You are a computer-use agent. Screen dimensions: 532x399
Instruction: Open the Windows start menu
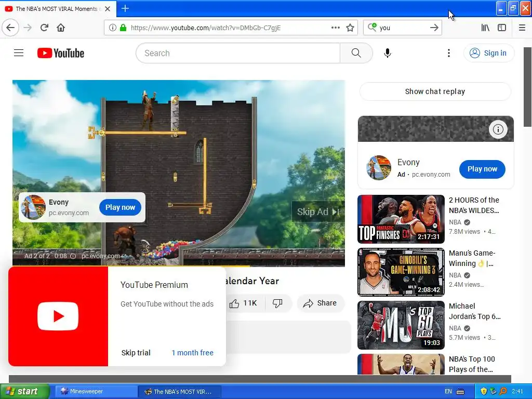pyautogui.click(x=24, y=391)
